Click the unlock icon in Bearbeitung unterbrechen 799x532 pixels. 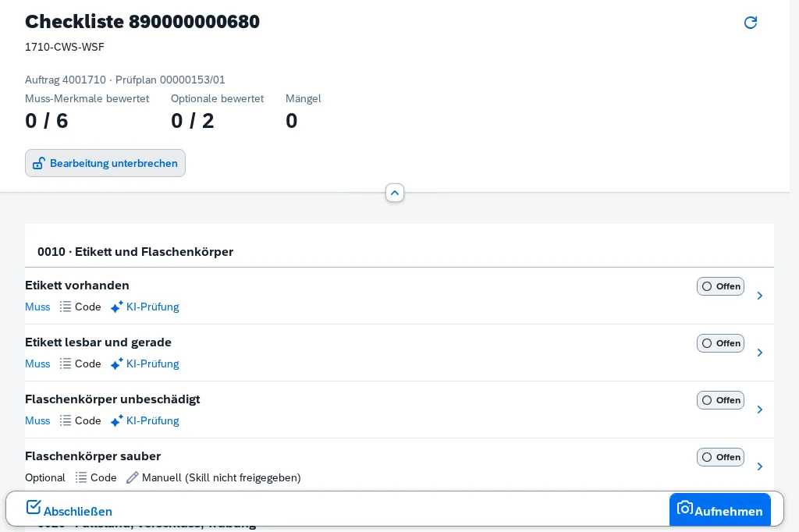click(39, 163)
